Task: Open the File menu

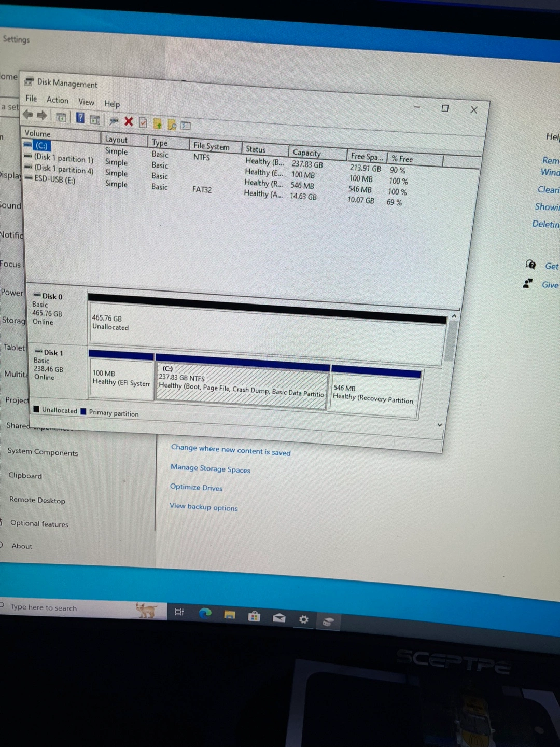Action: point(31,98)
